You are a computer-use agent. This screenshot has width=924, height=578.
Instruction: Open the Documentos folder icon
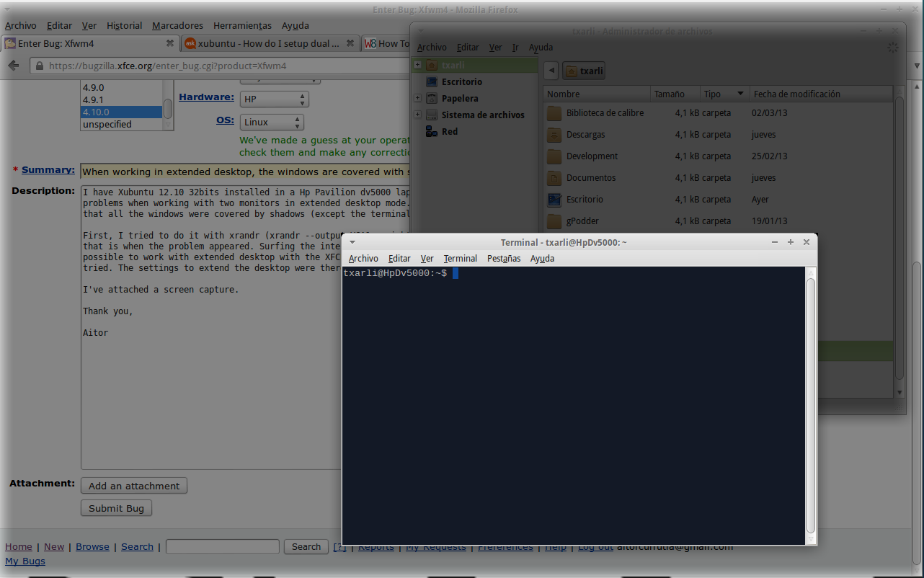pyautogui.click(x=554, y=178)
